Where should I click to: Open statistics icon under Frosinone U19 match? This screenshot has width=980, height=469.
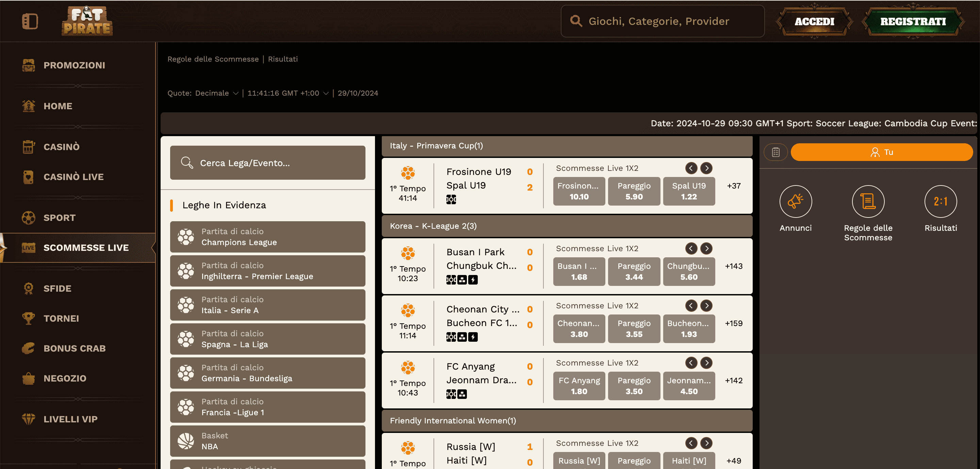[451, 199]
